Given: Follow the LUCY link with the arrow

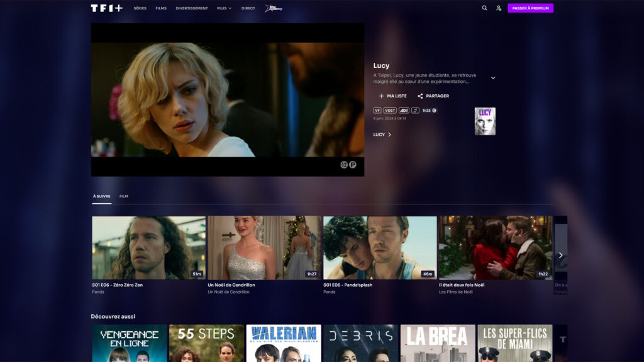Looking at the screenshot, I should pos(380,134).
